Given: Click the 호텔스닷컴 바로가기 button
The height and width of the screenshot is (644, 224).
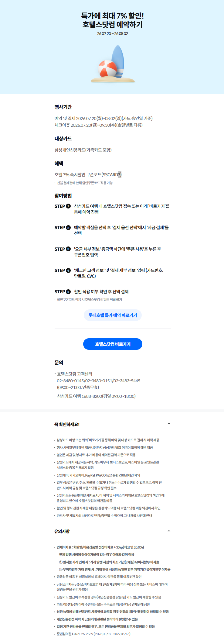Looking at the screenshot, I should (x=113, y=344).
